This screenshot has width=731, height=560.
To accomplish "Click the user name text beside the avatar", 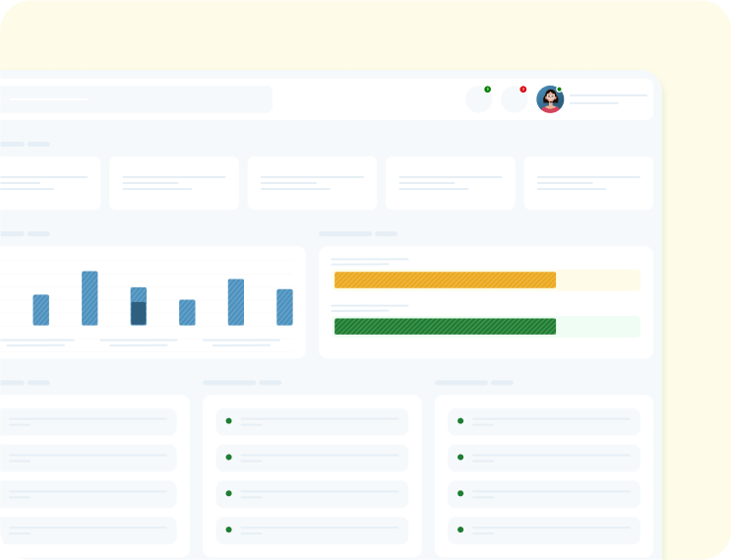I will tap(607, 96).
